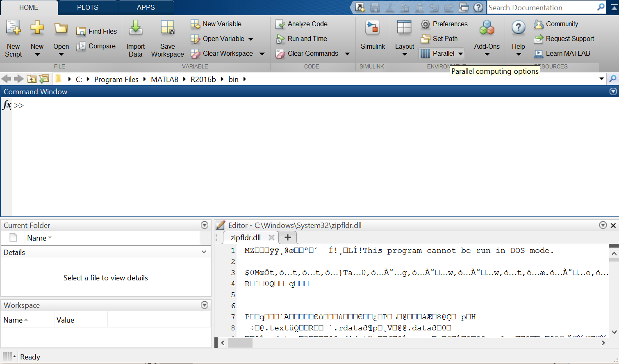619x364 pixels.
Task: Click the title bar help icon
Action: click(478, 7)
